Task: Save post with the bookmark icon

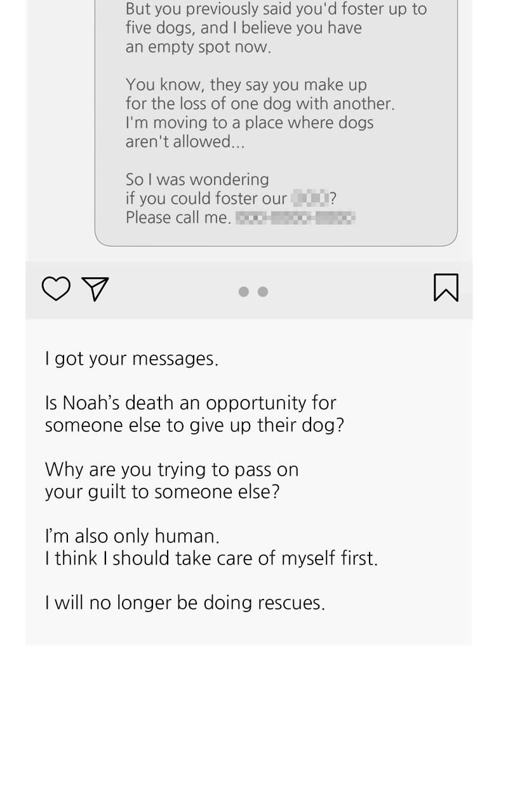Action: tap(446, 287)
